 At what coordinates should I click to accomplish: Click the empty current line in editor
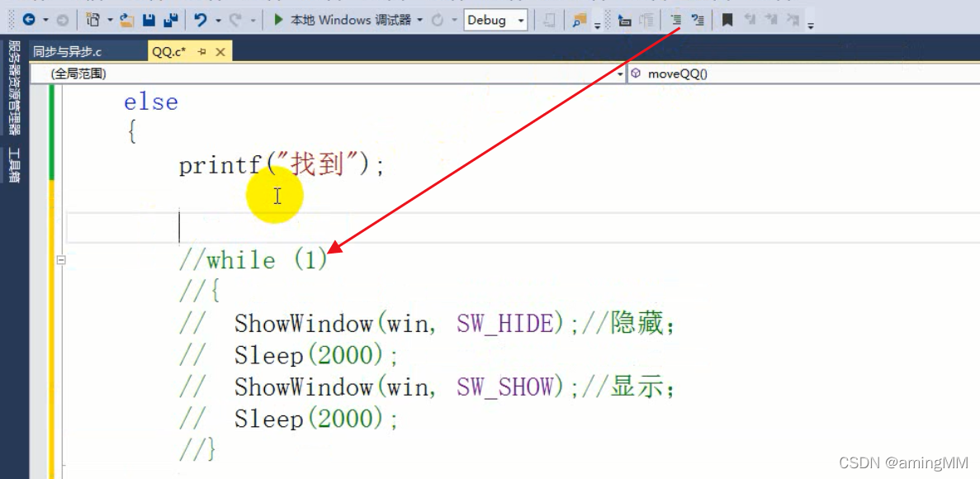pyautogui.click(x=523, y=227)
